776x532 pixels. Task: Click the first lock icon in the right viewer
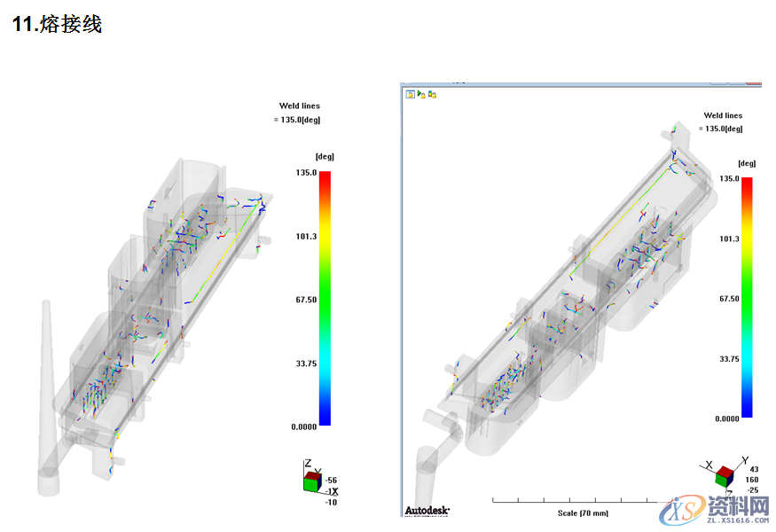(x=411, y=93)
